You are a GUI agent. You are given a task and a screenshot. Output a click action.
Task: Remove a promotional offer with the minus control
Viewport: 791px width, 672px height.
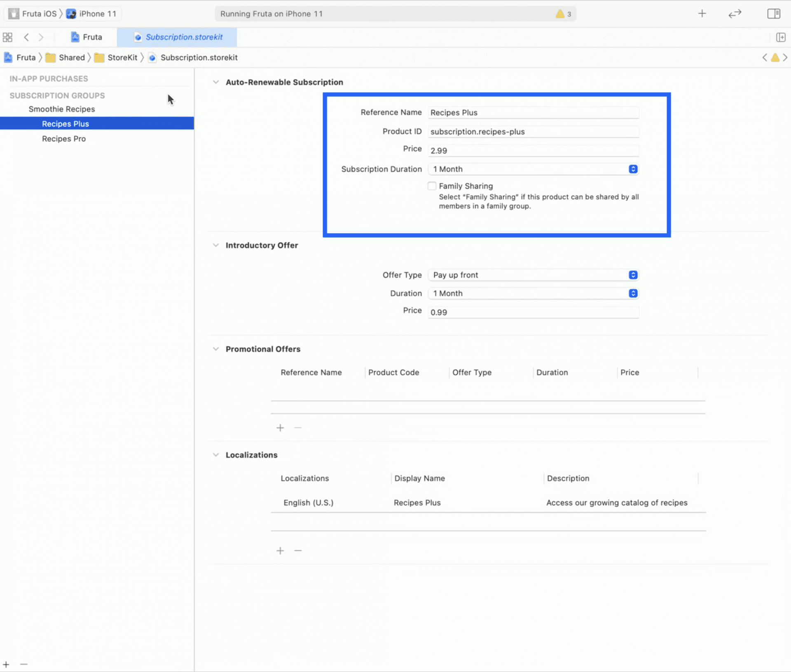(298, 427)
